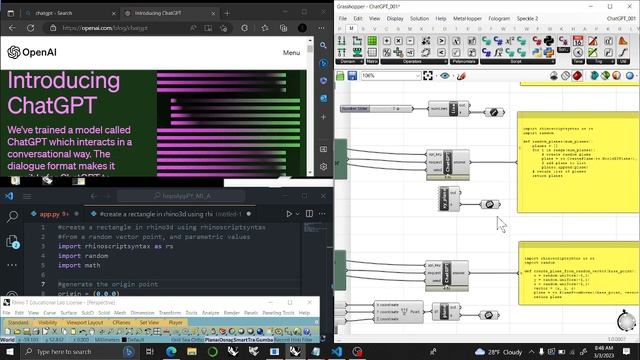The height and width of the screenshot is (360, 640).
Task: Switch to the Viewport Layout tab in Rhino
Action: [x=85, y=322]
